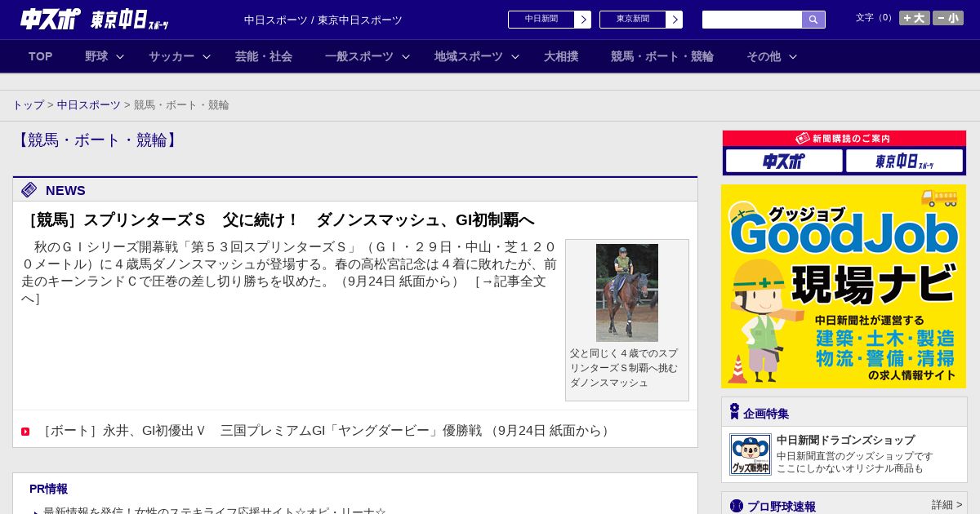Open 競馬・ボート・競輪 menu item
Screen dimensions: 980x514
coord(662,56)
